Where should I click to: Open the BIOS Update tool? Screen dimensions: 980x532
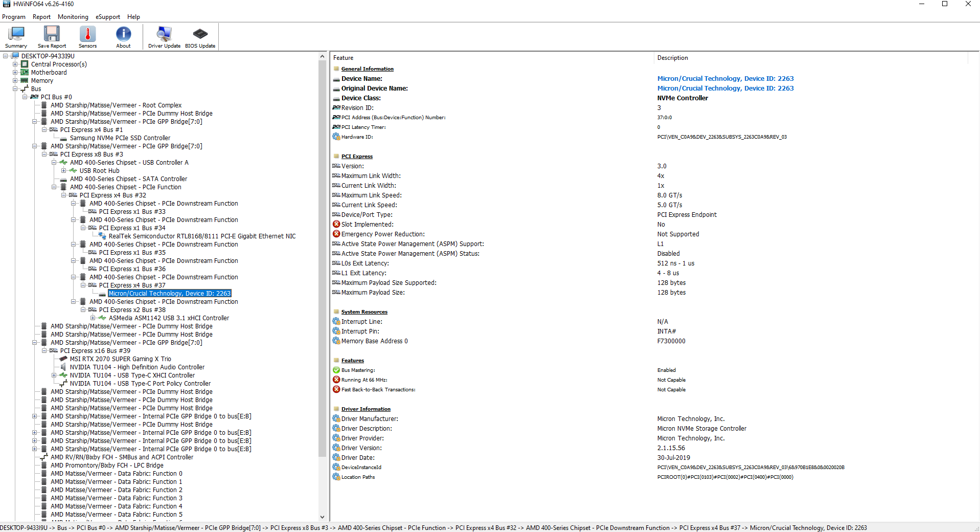[200, 37]
